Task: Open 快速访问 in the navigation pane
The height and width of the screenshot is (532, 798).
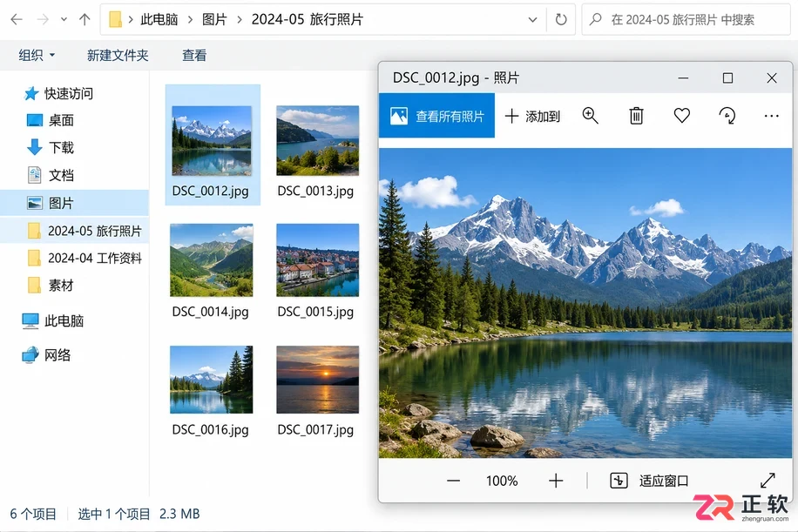Action: click(x=58, y=93)
